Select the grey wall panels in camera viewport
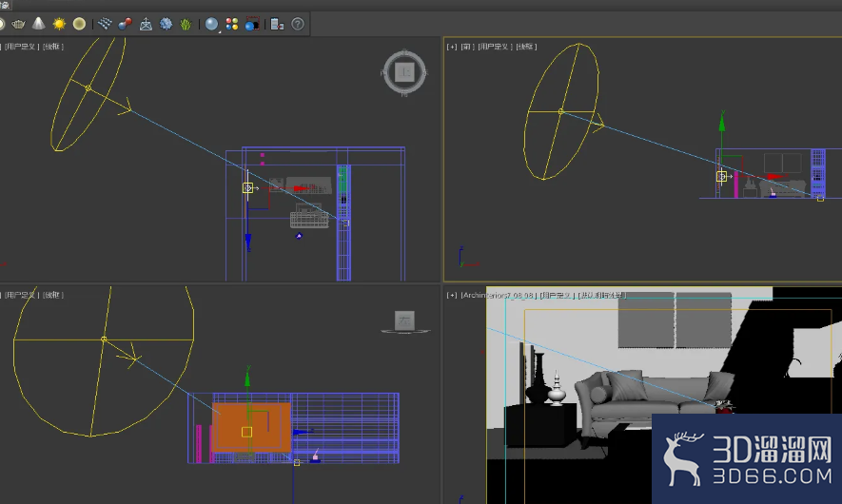Image resolution: width=842 pixels, height=504 pixels. [675, 320]
